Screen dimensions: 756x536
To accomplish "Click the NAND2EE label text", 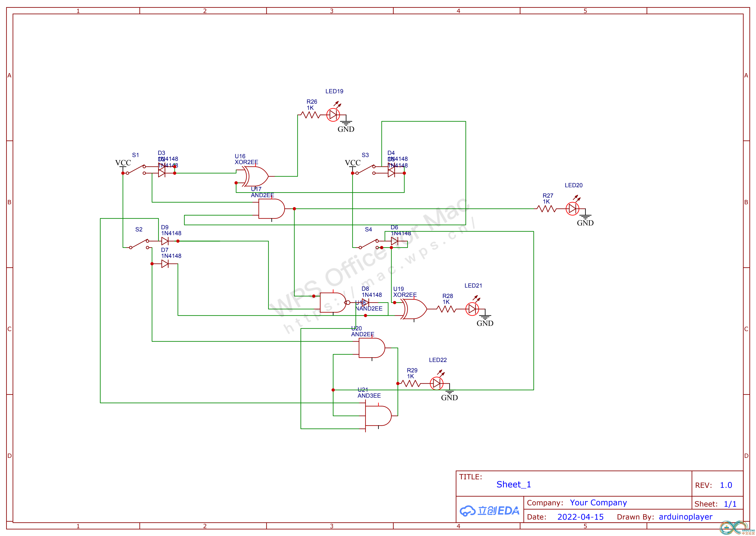I will 369,309.
